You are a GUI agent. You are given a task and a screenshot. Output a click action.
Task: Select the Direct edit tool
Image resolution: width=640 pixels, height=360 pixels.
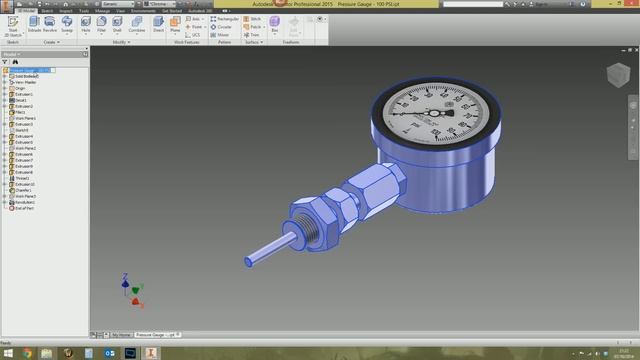[158, 24]
